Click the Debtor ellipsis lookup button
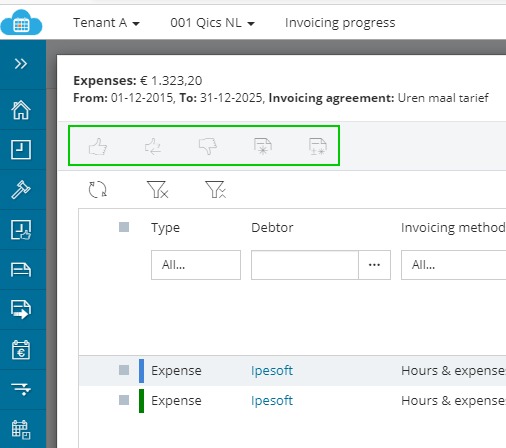 coord(374,265)
